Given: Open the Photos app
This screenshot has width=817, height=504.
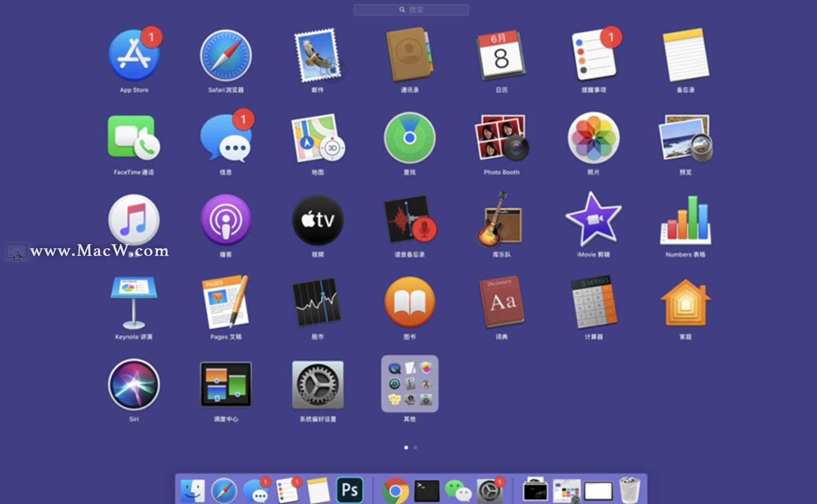Looking at the screenshot, I should coord(594,137).
